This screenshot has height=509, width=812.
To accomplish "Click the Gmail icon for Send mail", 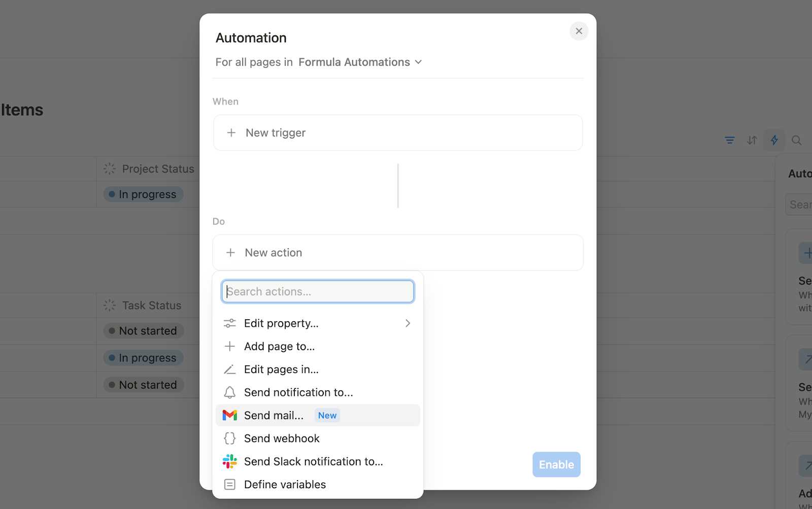I will pos(230,415).
